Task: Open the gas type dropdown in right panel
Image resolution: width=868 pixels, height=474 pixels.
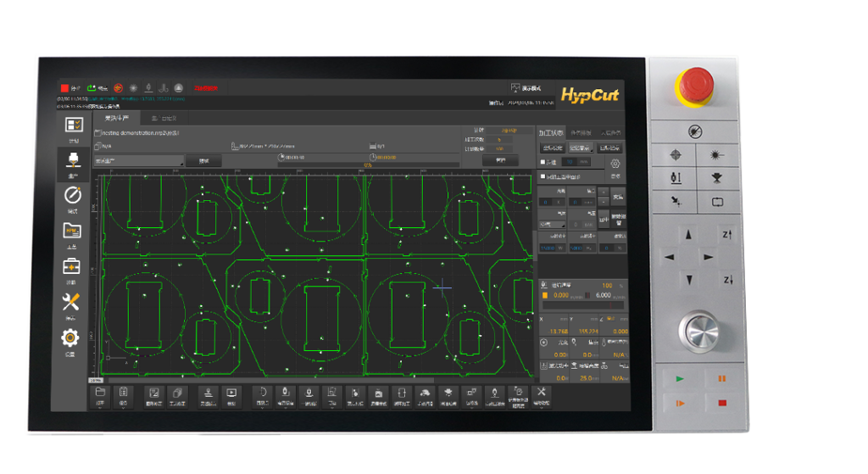Action: pos(554,225)
